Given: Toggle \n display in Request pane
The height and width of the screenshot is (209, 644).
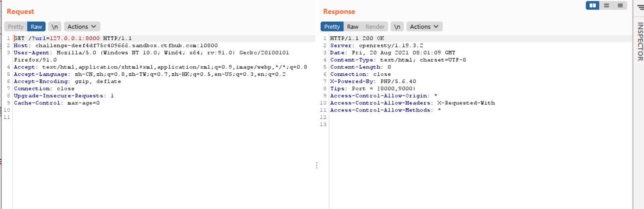Looking at the screenshot, I should [54, 27].
